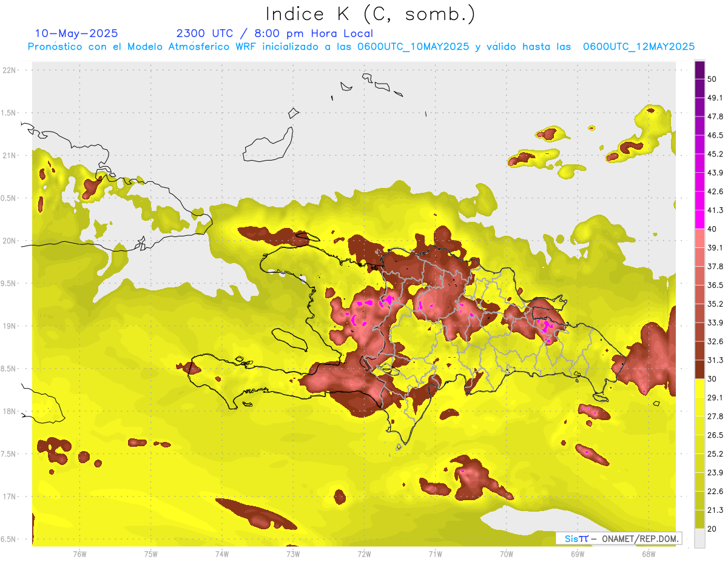This screenshot has height=562, width=728.
Task: Click the '30' colorbar label
Action: 713,379
